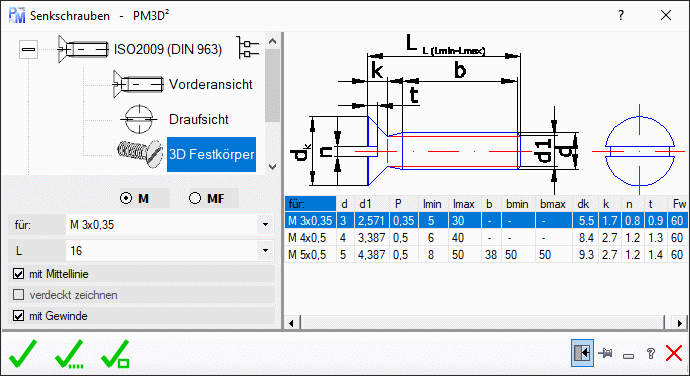Select the Vorderansicht tree item
This screenshot has width=690, height=376.
pos(210,84)
